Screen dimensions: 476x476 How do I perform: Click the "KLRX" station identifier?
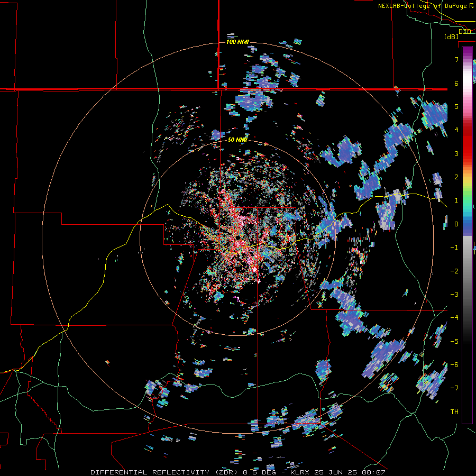tap(300, 472)
